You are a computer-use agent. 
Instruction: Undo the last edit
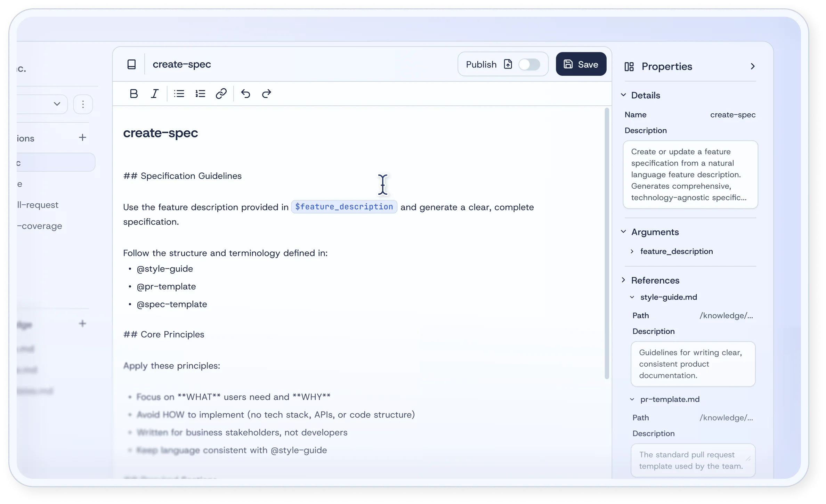245,93
